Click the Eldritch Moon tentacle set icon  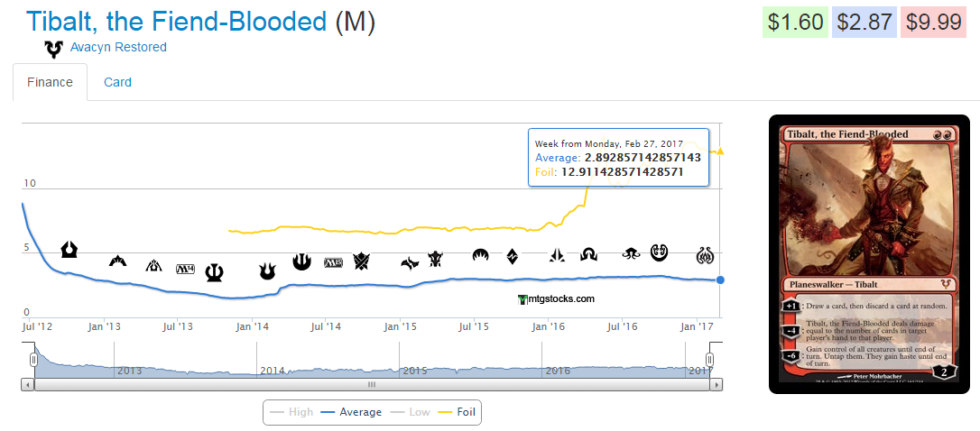pyautogui.click(x=631, y=253)
